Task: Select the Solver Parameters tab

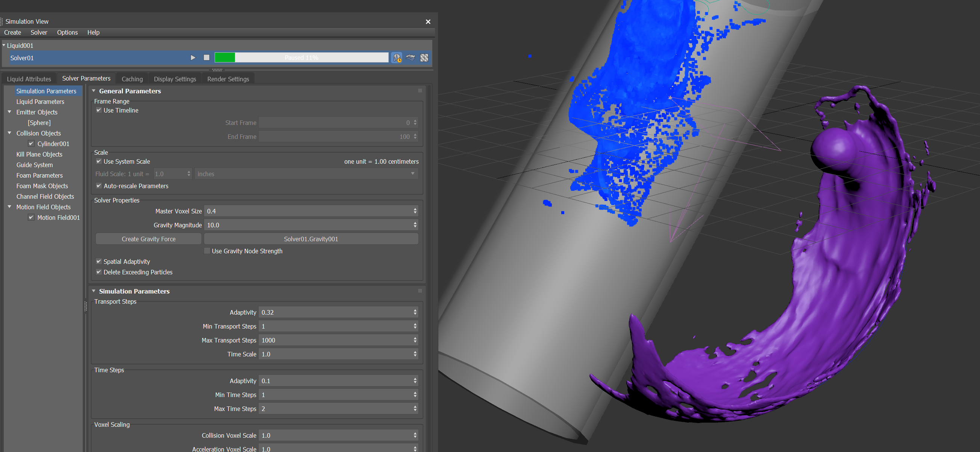Action: 86,78
